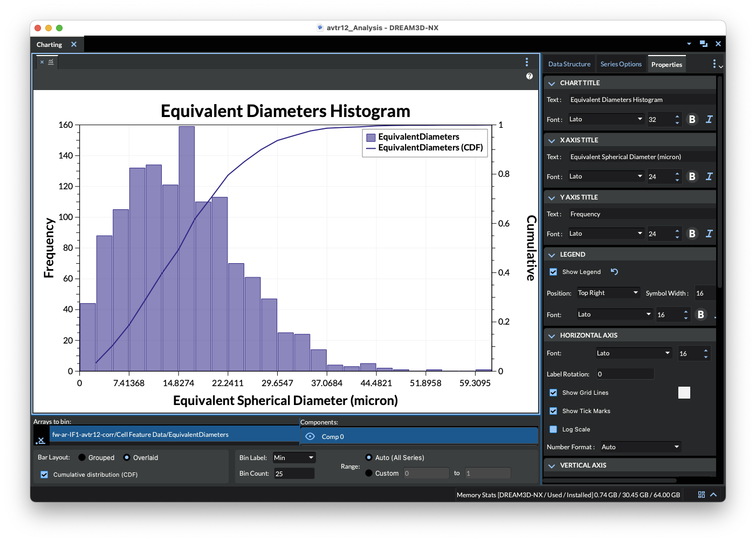
Task: Expand the status bar with the up chevron
Action: point(713,495)
